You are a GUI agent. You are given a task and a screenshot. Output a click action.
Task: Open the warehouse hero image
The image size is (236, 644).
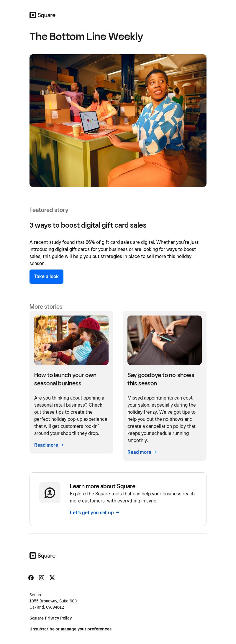tap(118, 121)
